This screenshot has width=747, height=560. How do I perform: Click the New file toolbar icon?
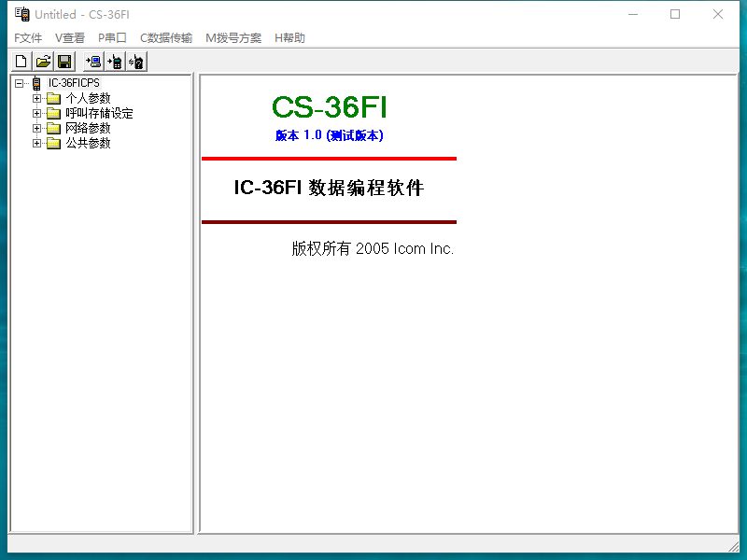[x=21, y=63]
